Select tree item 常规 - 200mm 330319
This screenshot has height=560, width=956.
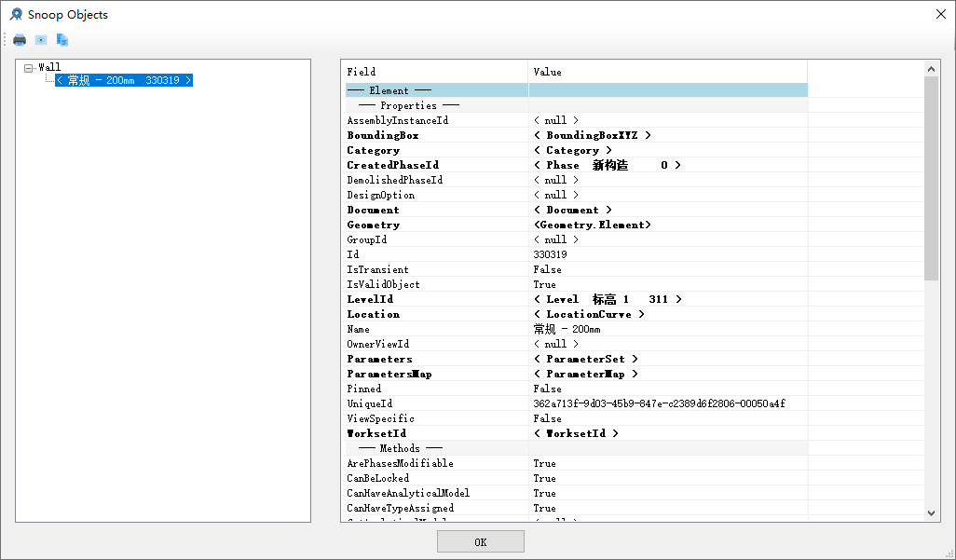[124, 80]
